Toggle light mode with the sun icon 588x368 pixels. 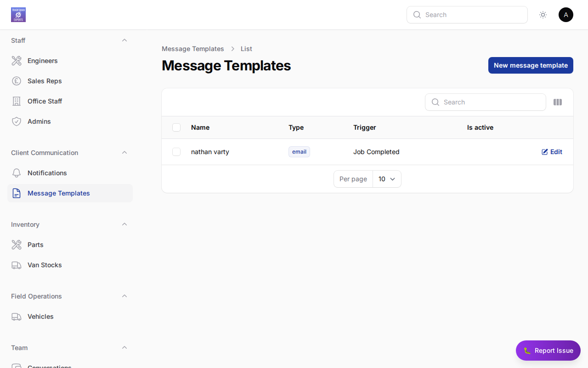(x=543, y=15)
